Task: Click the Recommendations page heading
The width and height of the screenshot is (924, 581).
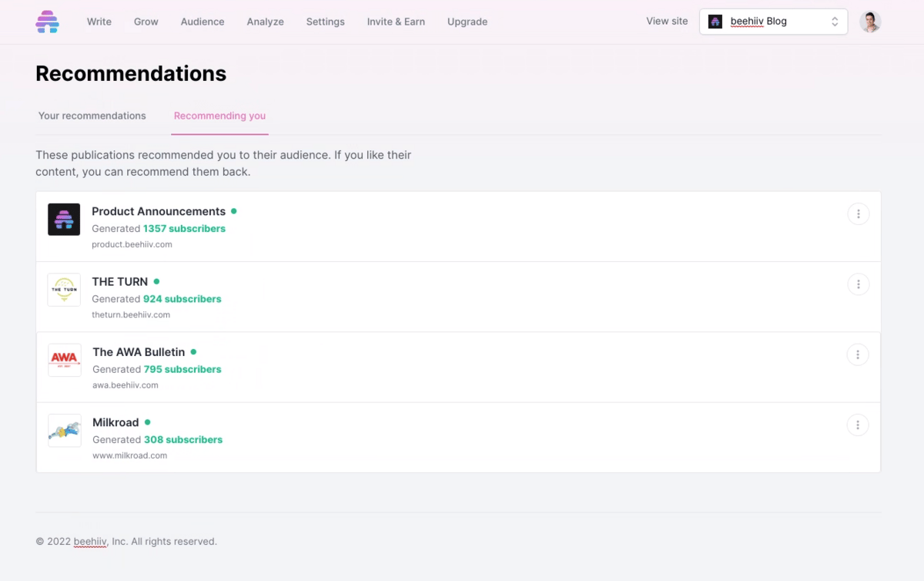Action: coord(131,73)
